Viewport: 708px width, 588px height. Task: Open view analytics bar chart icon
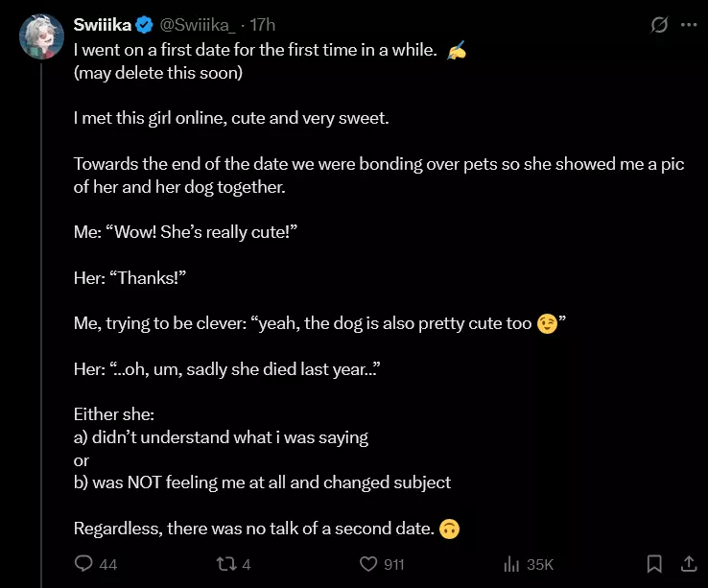click(511, 564)
